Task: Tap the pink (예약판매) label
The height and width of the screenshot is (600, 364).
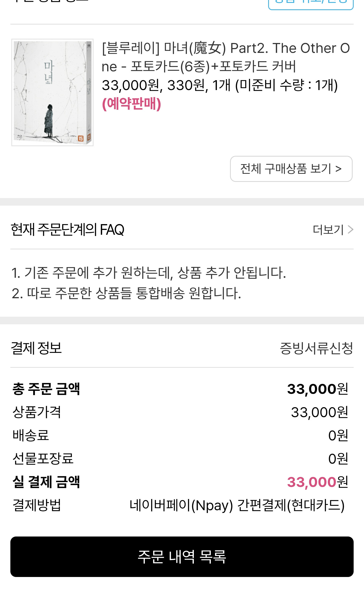Action: 131,104
